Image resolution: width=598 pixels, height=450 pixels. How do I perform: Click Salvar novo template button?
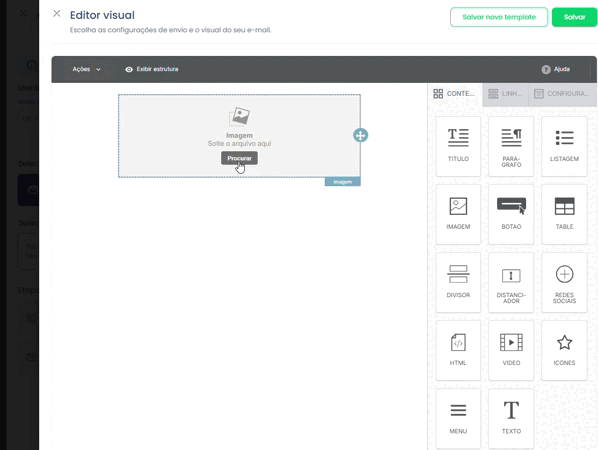(x=499, y=17)
